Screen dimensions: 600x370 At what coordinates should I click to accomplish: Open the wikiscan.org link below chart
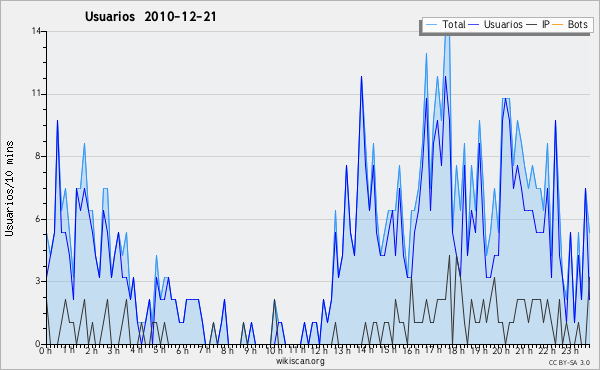click(x=300, y=361)
